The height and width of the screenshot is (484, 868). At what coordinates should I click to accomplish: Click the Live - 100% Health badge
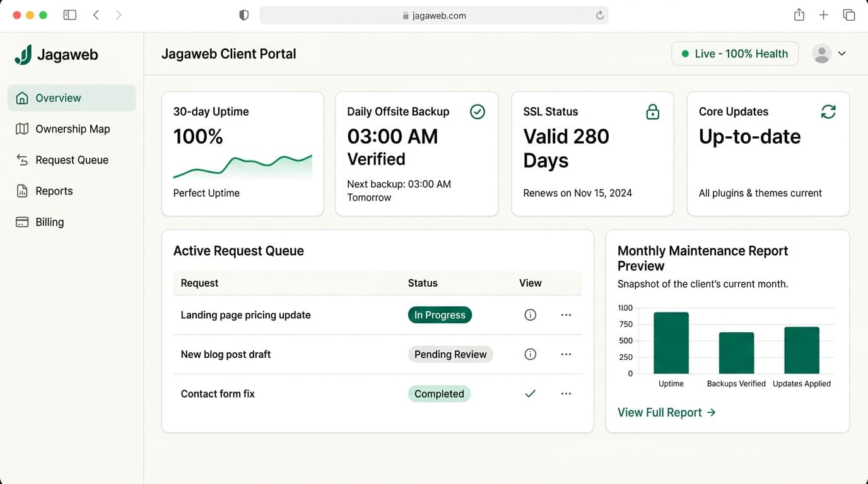click(x=735, y=54)
